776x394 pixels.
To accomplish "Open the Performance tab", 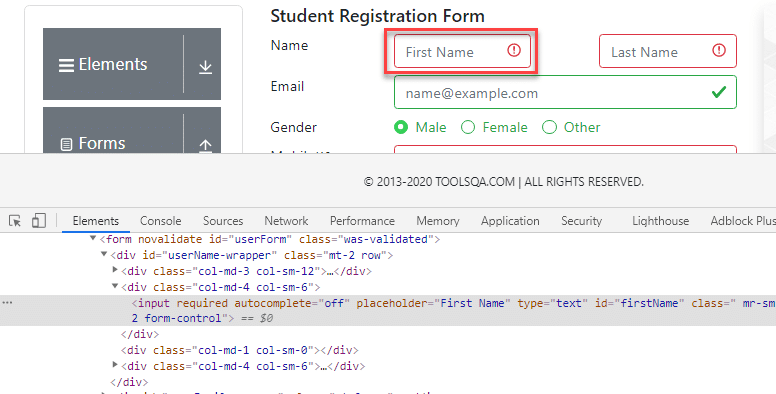I will (362, 221).
